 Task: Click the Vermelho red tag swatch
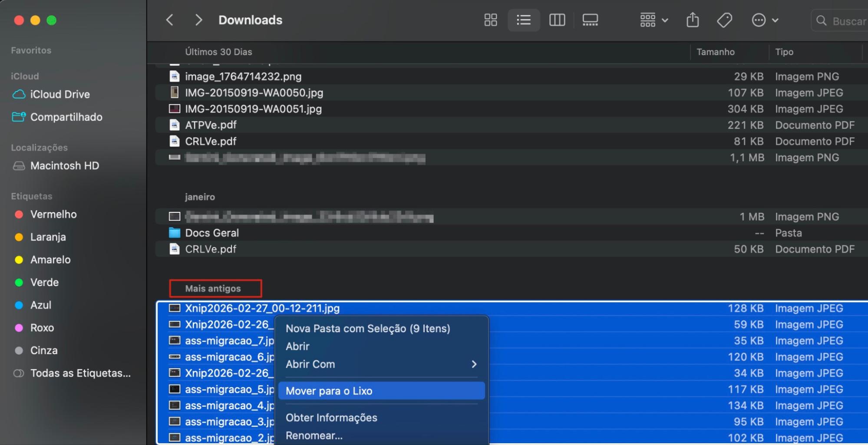(19, 214)
